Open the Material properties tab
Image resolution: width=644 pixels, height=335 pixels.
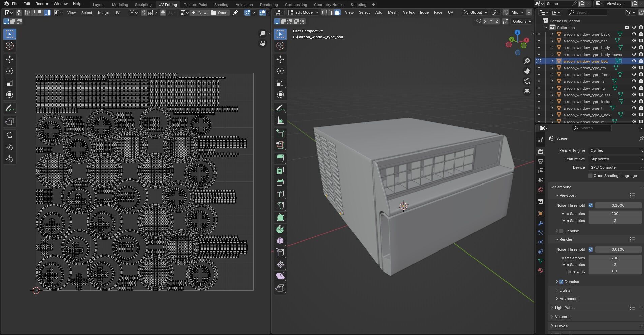[541, 270]
